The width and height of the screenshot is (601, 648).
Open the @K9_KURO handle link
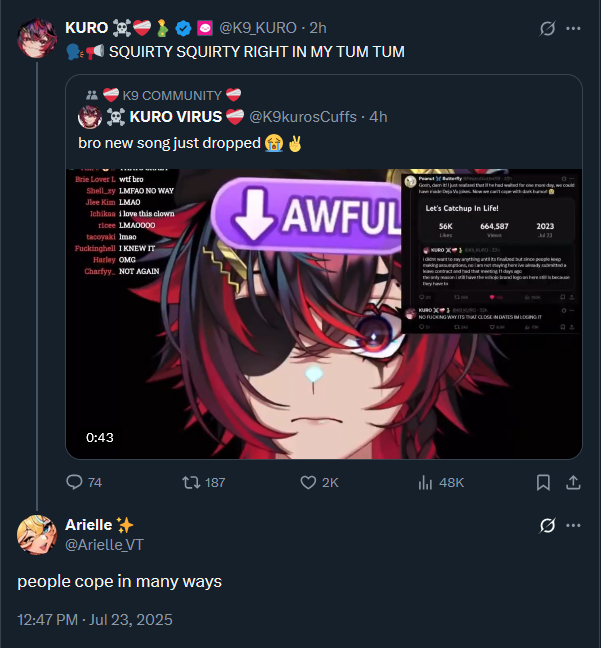point(258,28)
